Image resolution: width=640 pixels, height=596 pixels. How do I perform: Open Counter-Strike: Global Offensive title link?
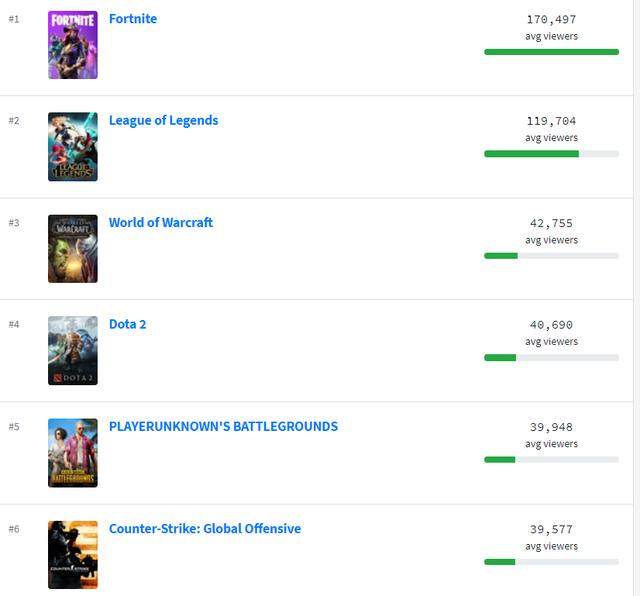[204, 529]
